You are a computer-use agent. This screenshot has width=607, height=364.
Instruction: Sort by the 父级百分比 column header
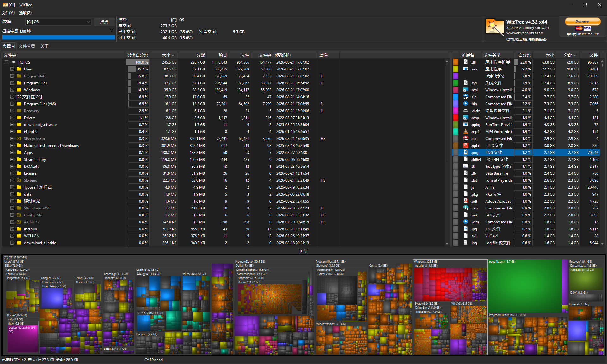138,55
